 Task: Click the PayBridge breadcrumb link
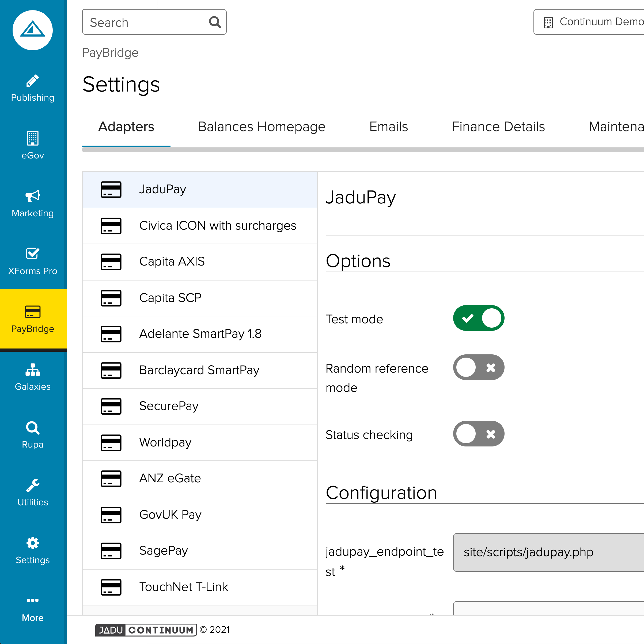click(110, 53)
